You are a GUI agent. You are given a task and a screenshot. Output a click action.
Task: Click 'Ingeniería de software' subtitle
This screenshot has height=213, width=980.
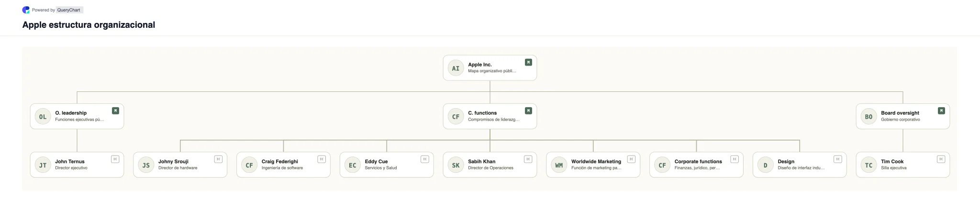tap(282, 168)
